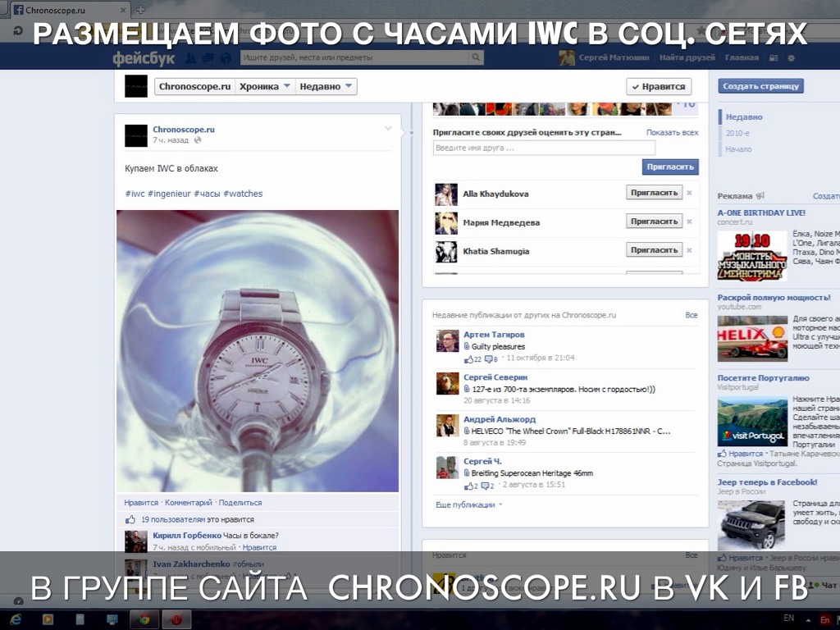This screenshot has width=840, height=630.
Task: Dismiss Мария Медведева invite suggestion with the X
Action: [x=689, y=221]
